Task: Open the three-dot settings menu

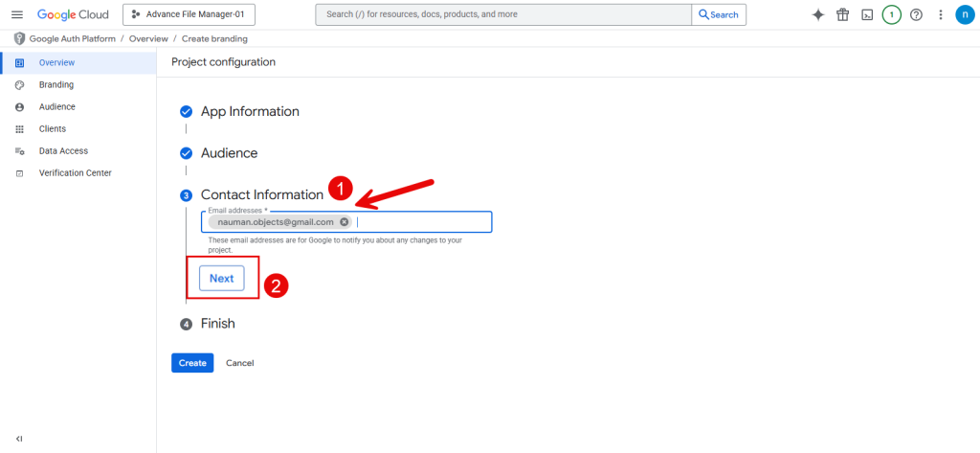Action: (x=941, y=15)
